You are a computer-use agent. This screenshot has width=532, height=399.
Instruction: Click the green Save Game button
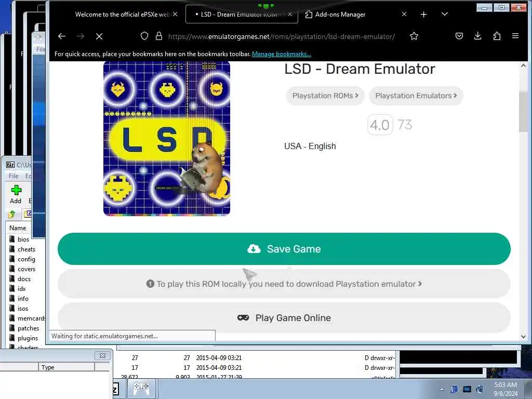[x=284, y=249]
